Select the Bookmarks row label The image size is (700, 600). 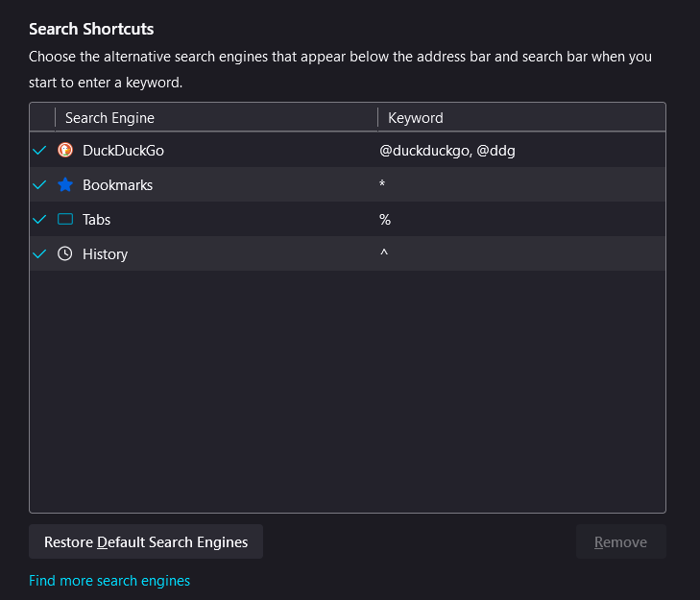117,184
